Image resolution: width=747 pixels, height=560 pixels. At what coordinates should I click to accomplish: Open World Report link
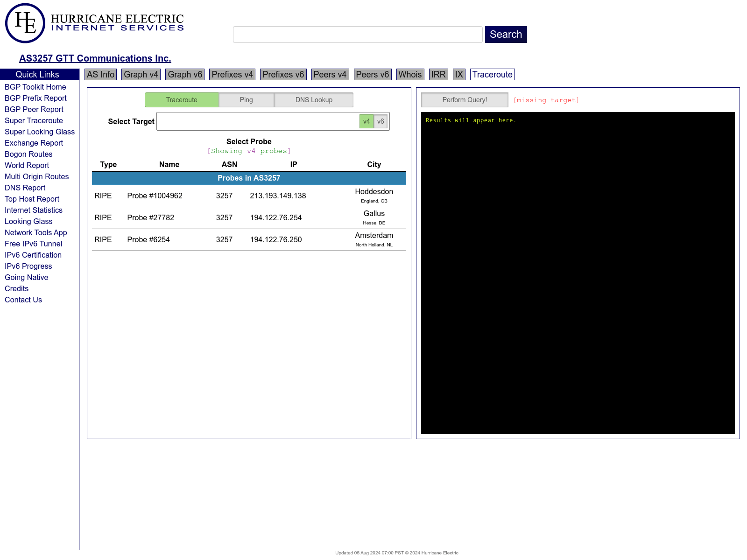pyautogui.click(x=27, y=165)
